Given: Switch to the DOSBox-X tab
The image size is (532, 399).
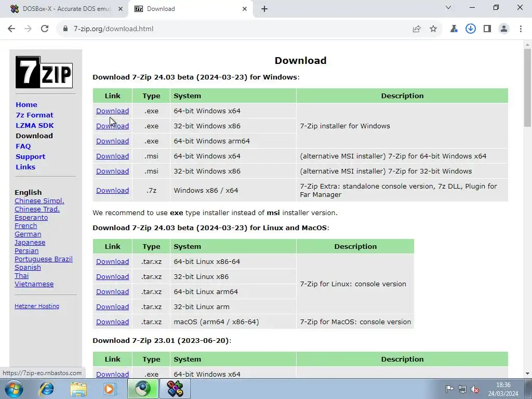Looking at the screenshot, I should point(64,9).
